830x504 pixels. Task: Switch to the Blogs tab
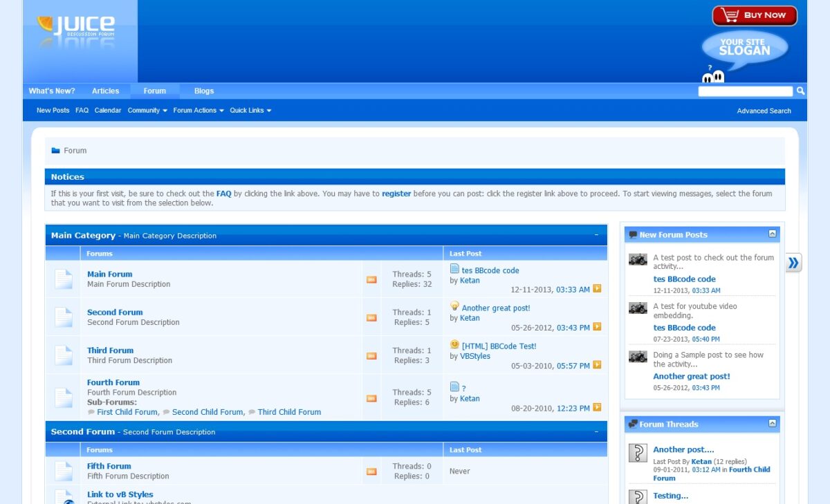click(x=203, y=91)
